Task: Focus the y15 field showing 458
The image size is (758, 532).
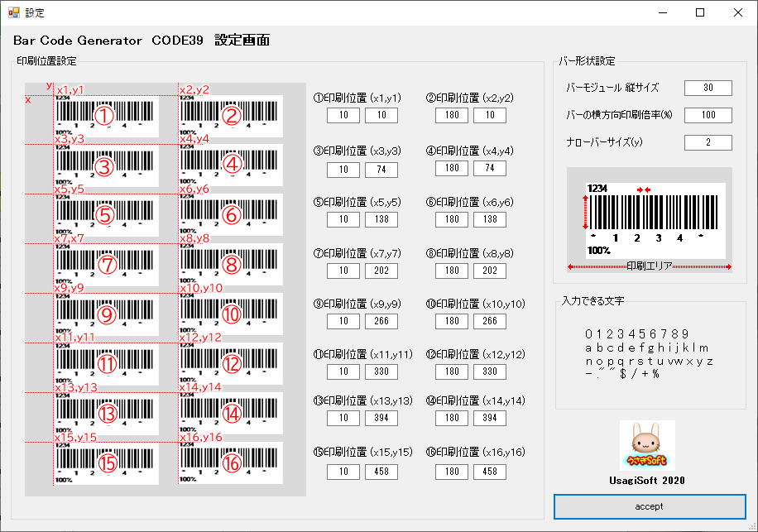Action: coord(381,472)
